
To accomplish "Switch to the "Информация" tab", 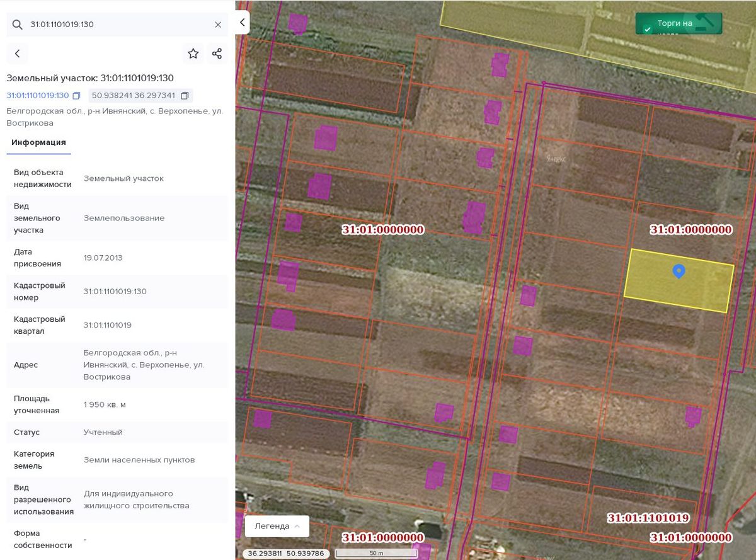I will point(38,142).
